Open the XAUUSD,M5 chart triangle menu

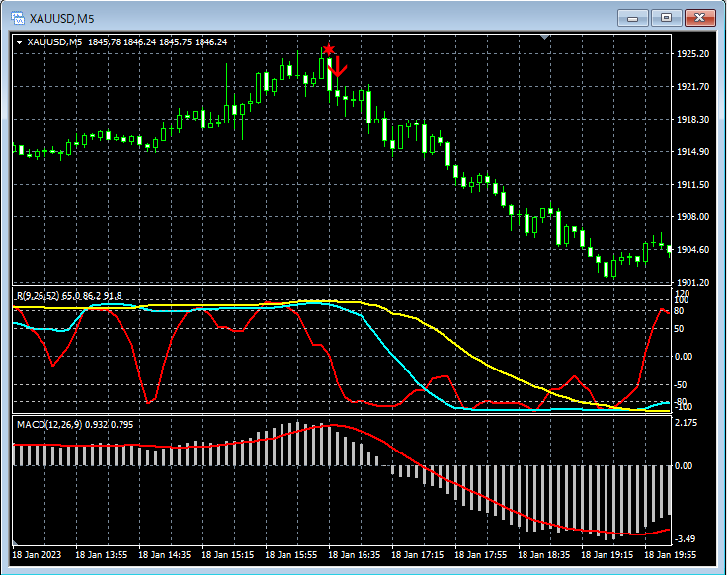(x=19, y=42)
